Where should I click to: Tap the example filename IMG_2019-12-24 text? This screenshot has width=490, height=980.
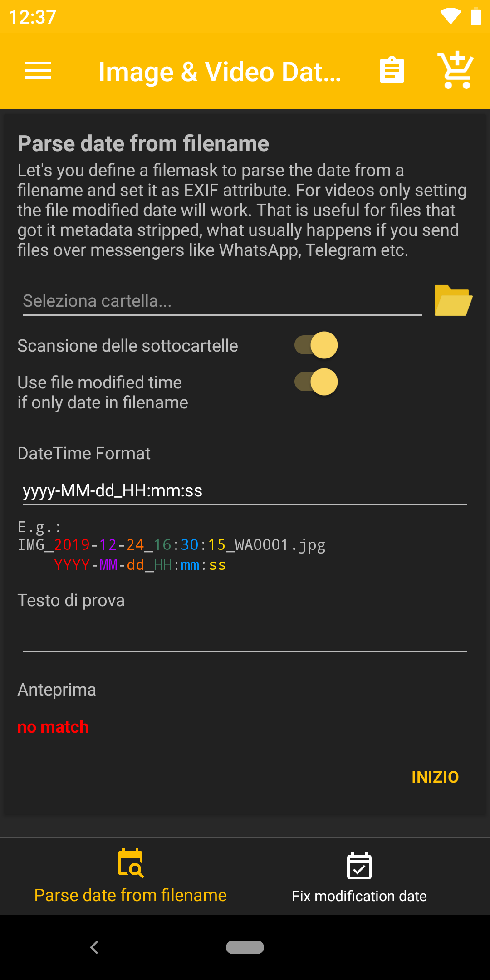tap(171, 545)
